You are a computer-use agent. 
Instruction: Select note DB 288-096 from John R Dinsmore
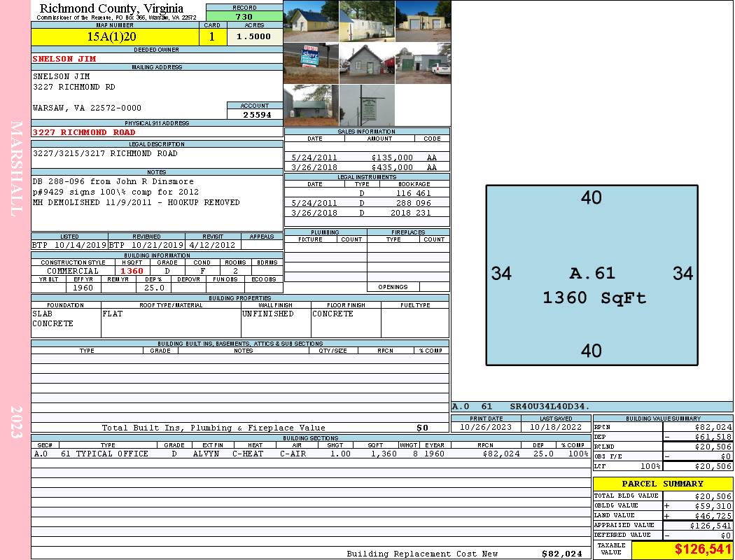pyautogui.click(x=113, y=181)
